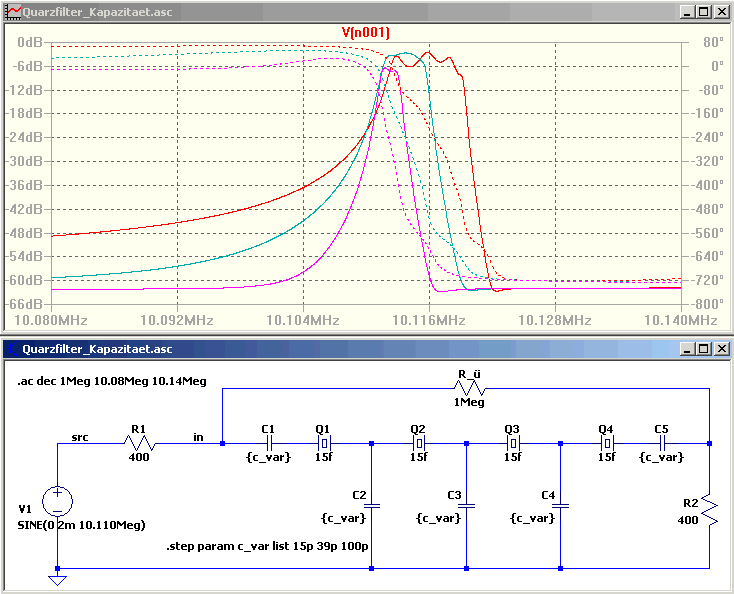Viewport: 734px width, 594px height.
Task: Click the ground symbol below V1
Action: point(57,580)
